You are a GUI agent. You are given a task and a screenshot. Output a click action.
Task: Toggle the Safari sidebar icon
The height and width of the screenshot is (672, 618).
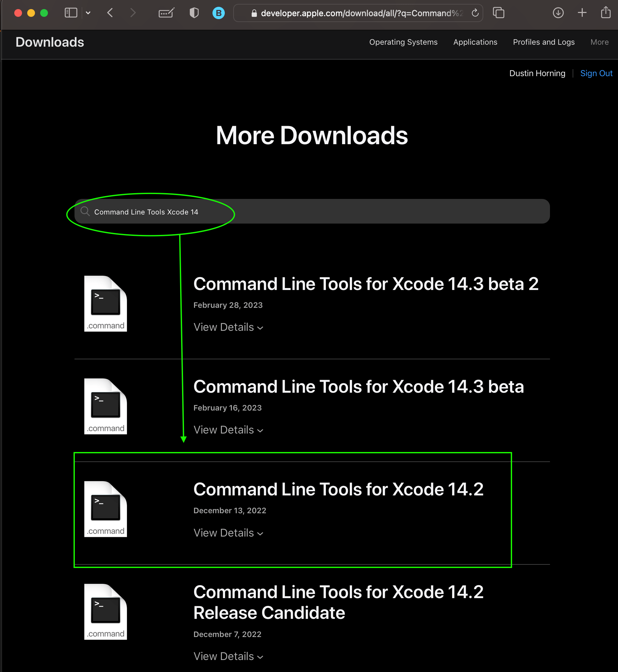point(71,13)
